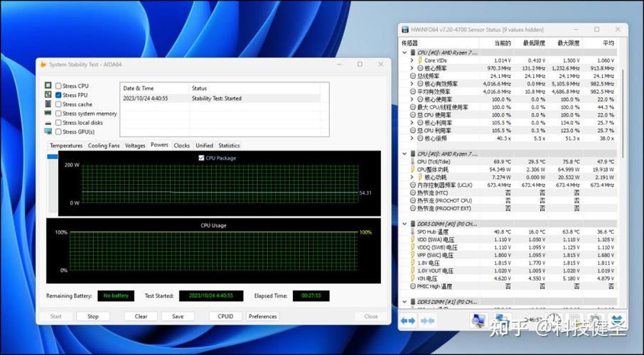This screenshot has height=355, width=644.
Task: Expand the Core VIDs row
Action: pos(412,60)
